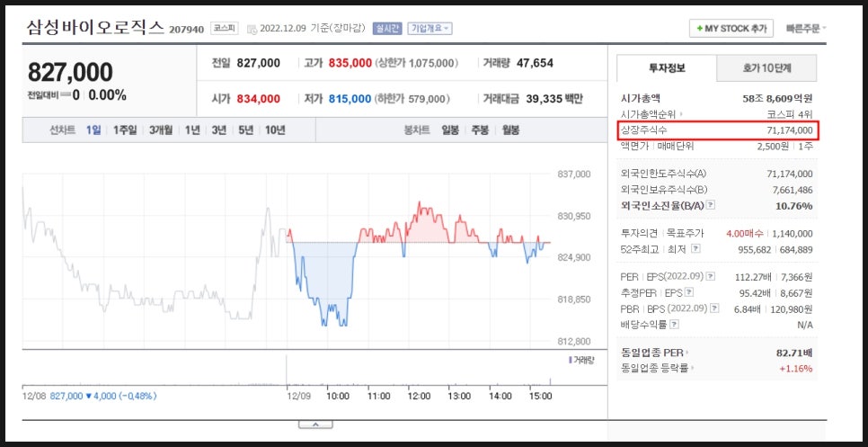Follow the 시가총액순위 arrow link
Screen dimensions: 868x447
[x=651, y=114]
